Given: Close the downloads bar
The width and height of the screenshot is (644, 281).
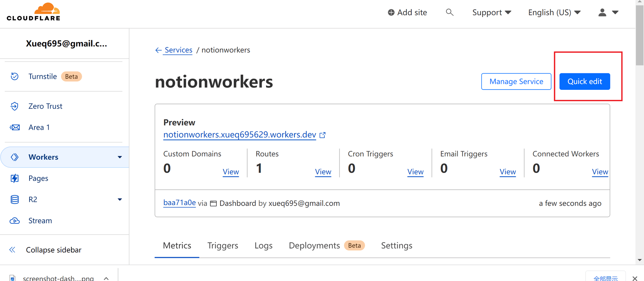Looking at the screenshot, I should pyautogui.click(x=635, y=278).
